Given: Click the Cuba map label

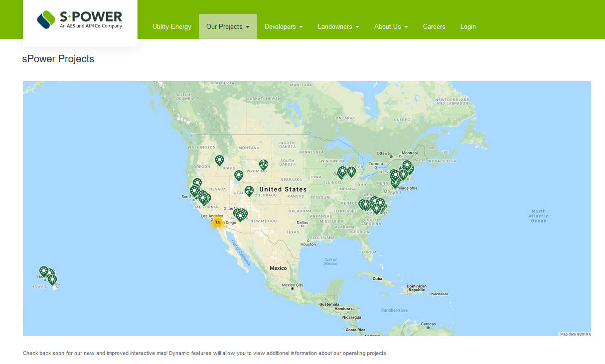Looking at the screenshot, I should tap(377, 279).
